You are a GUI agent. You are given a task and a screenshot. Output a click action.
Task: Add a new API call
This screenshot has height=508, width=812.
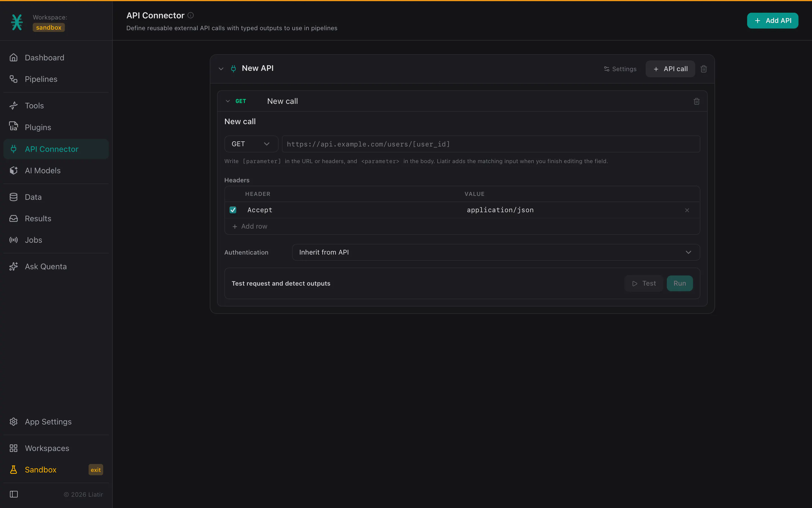[x=670, y=69]
